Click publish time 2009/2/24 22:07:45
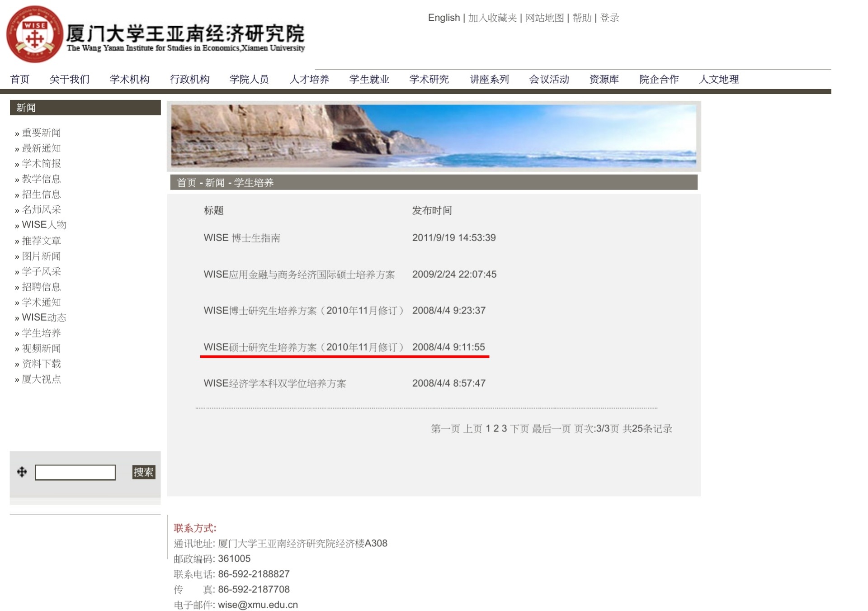The width and height of the screenshot is (868, 611). click(x=454, y=275)
